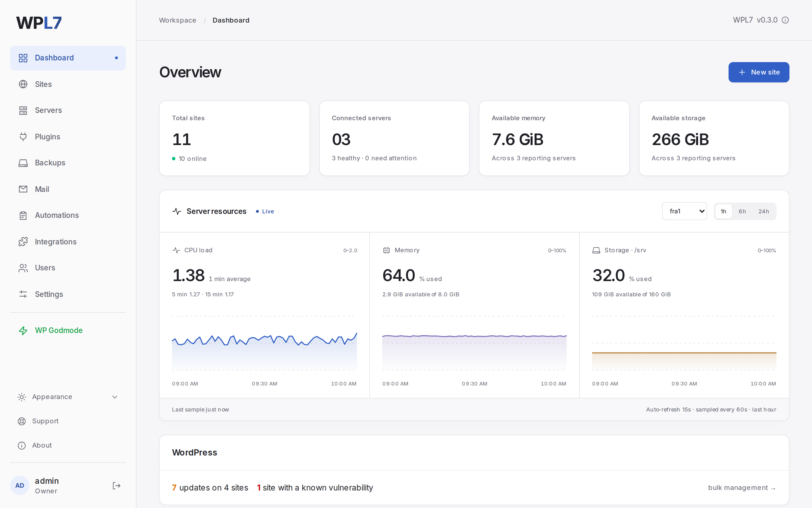Click the version info icon beside v0.3.0
The height and width of the screenshot is (508, 812).
[x=785, y=20]
